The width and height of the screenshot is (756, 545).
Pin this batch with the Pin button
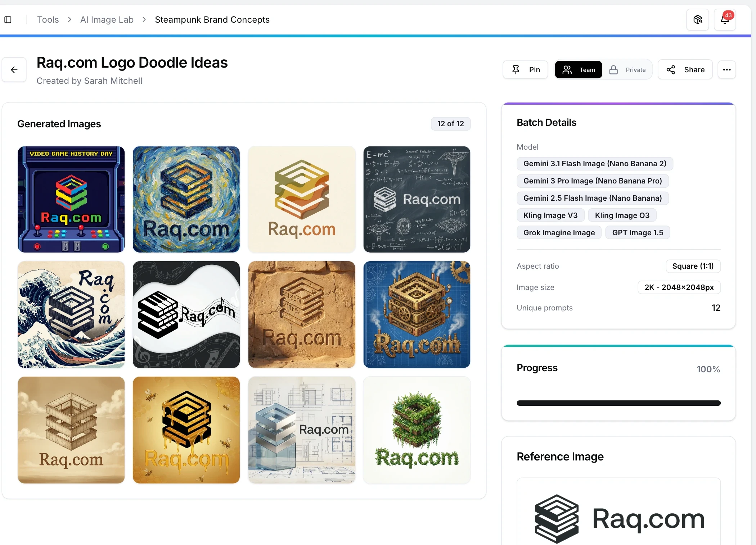coord(526,69)
